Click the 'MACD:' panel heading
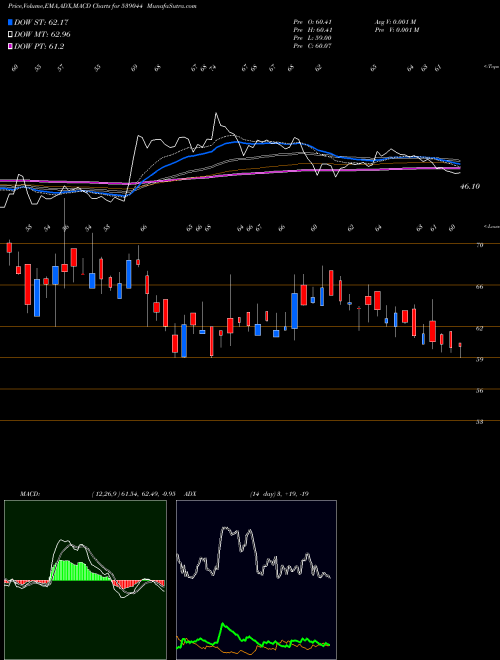 coord(30,494)
